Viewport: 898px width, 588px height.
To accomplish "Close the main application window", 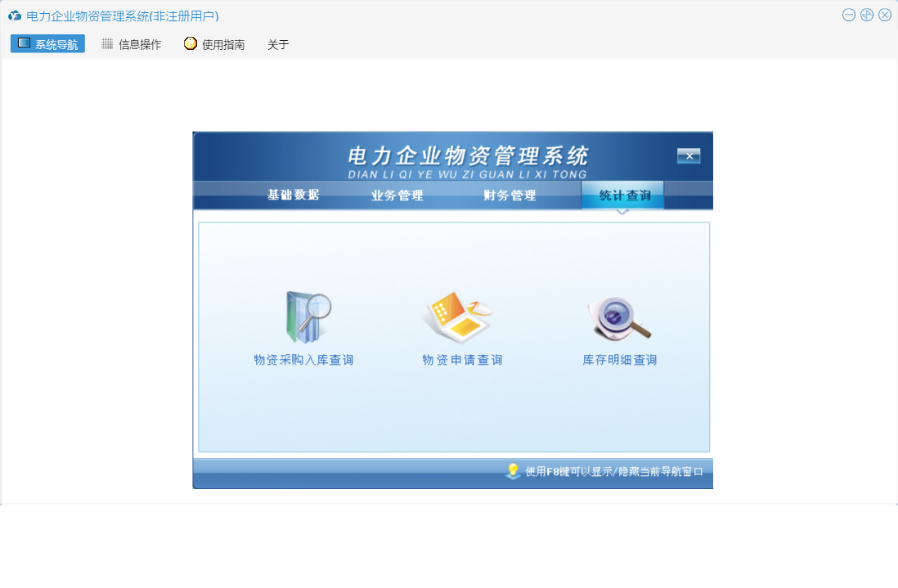I will [x=885, y=15].
